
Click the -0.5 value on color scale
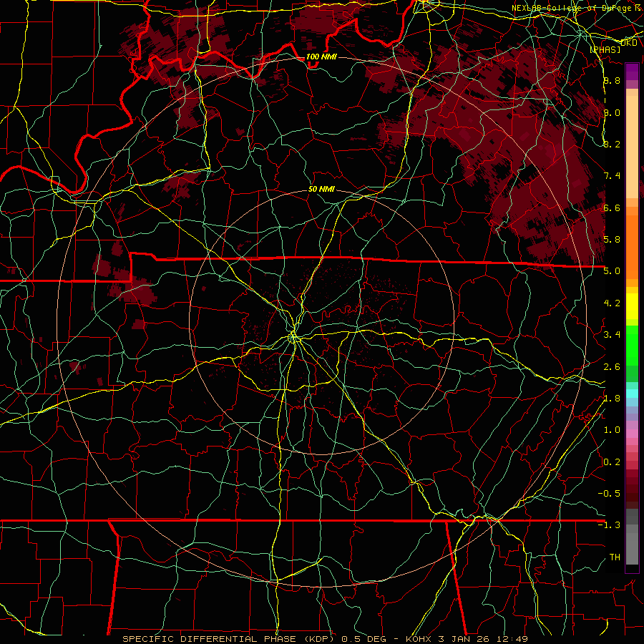pos(609,494)
